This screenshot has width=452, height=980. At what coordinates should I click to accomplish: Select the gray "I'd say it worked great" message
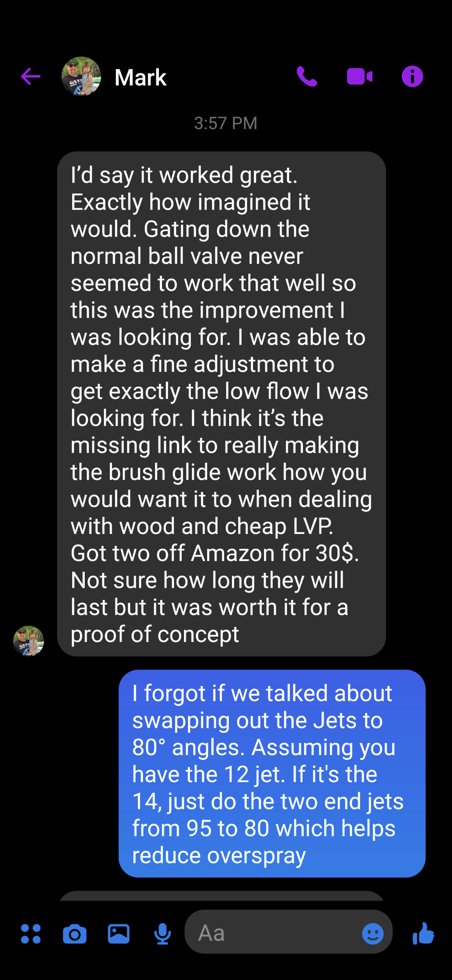coord(222,404)
